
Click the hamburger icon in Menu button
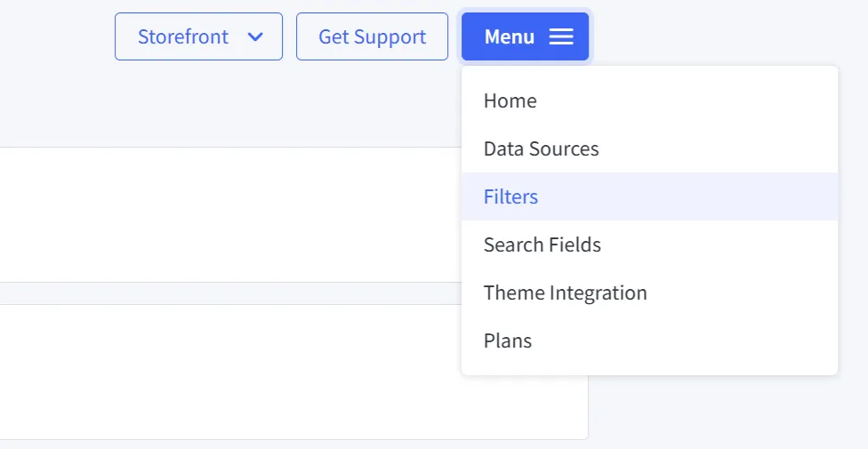(x=561, y=36)
